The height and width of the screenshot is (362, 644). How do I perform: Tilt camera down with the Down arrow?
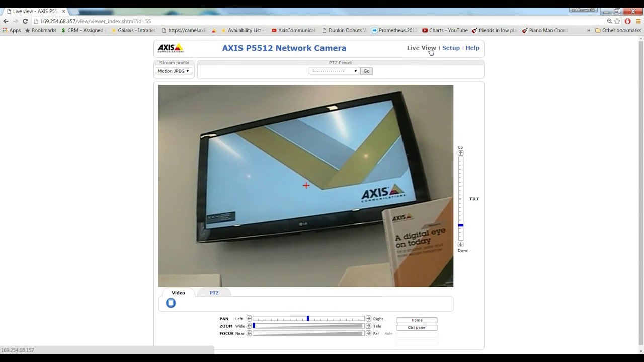(x=460, y=244)
